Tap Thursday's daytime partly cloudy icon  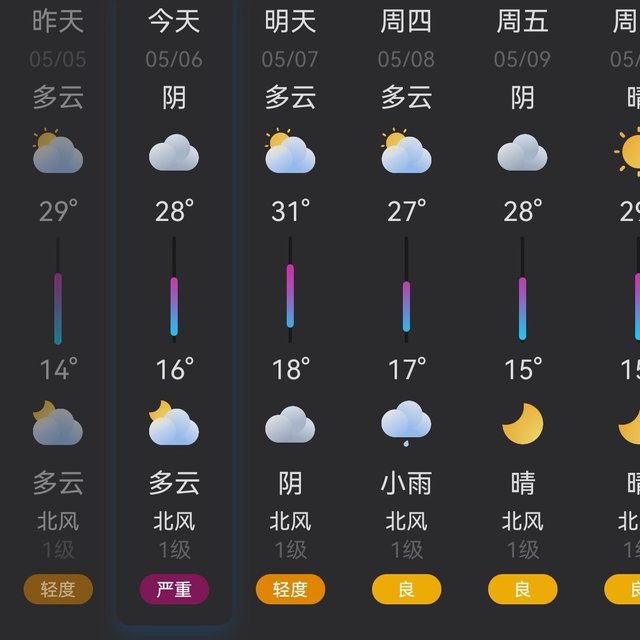(406, 151)
